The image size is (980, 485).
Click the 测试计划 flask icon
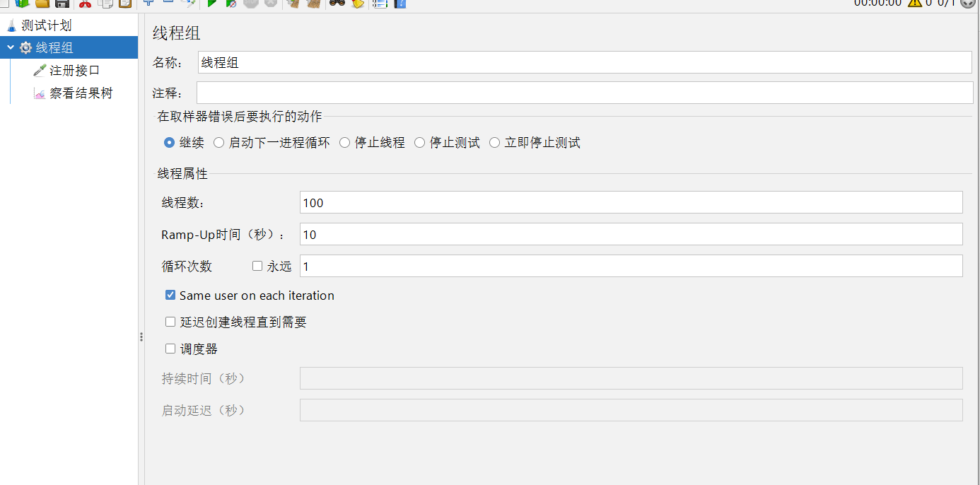click(11, 26)
